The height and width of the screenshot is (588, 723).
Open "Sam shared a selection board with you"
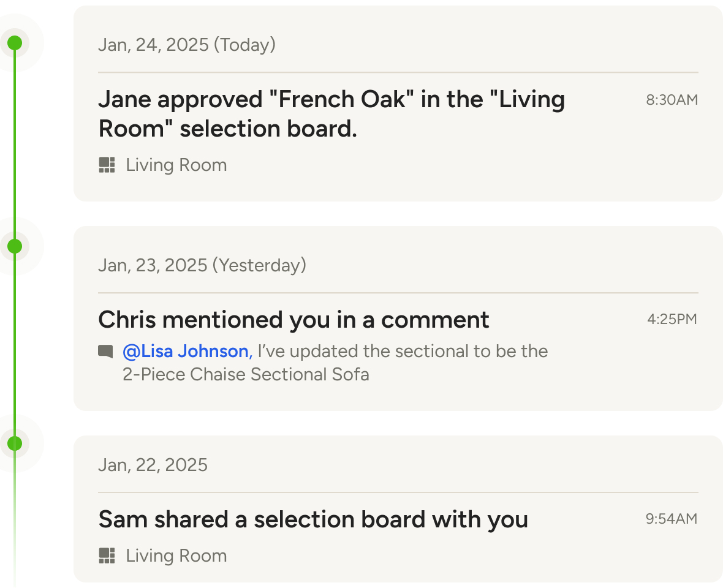click(x=313, y=519)
